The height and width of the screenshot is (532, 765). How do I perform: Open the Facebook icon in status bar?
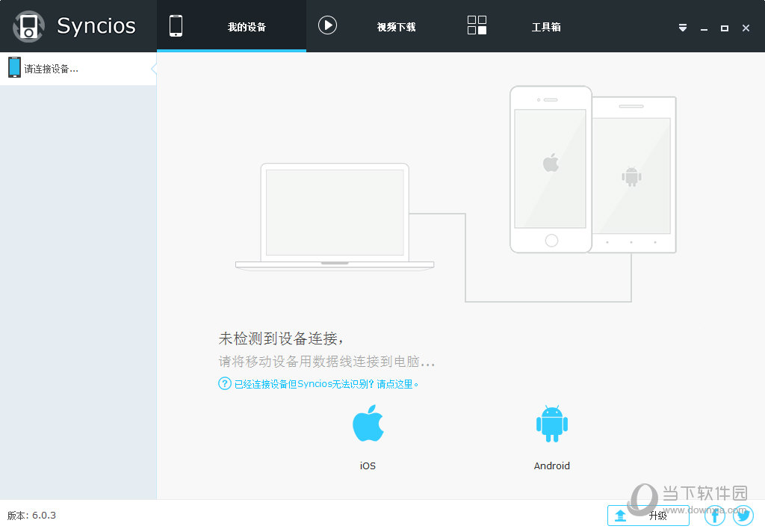[715, 516]
